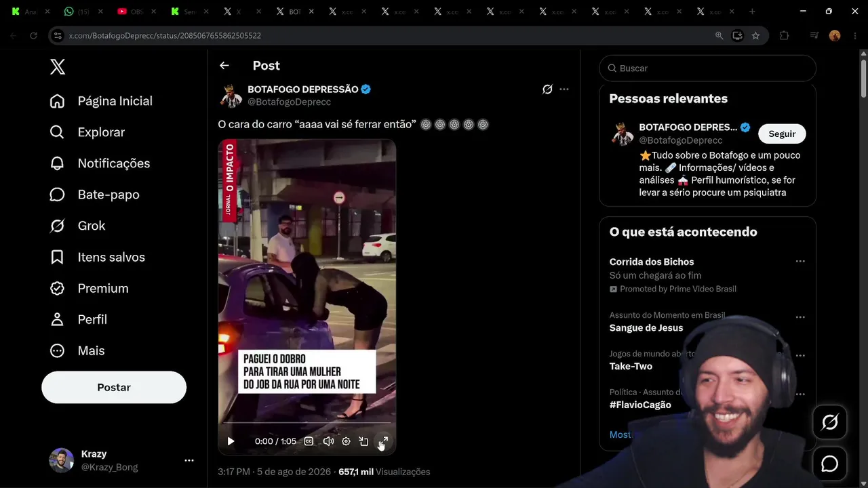
Task: Open options for Sangue de Jesus trend
Action: point(800,317)
